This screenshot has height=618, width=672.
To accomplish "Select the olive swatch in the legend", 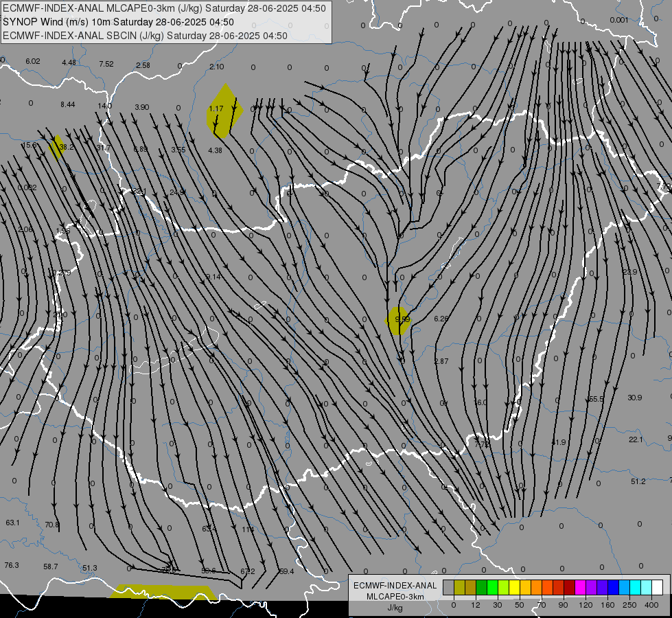I will tap(459, 587).
